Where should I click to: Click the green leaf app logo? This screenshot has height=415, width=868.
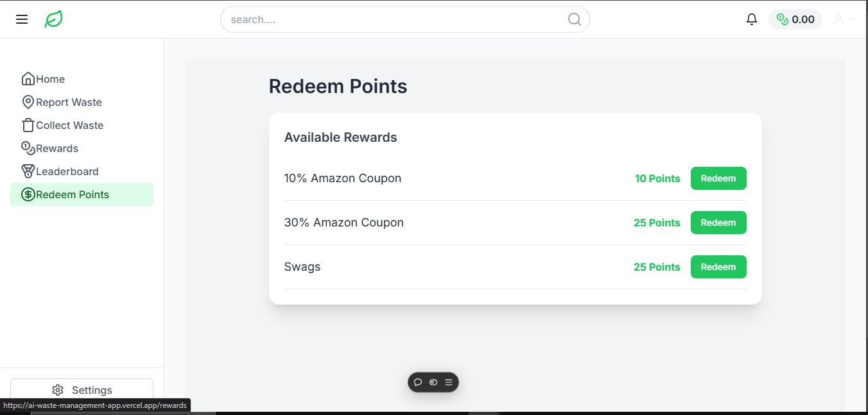(x=53, y=19)
